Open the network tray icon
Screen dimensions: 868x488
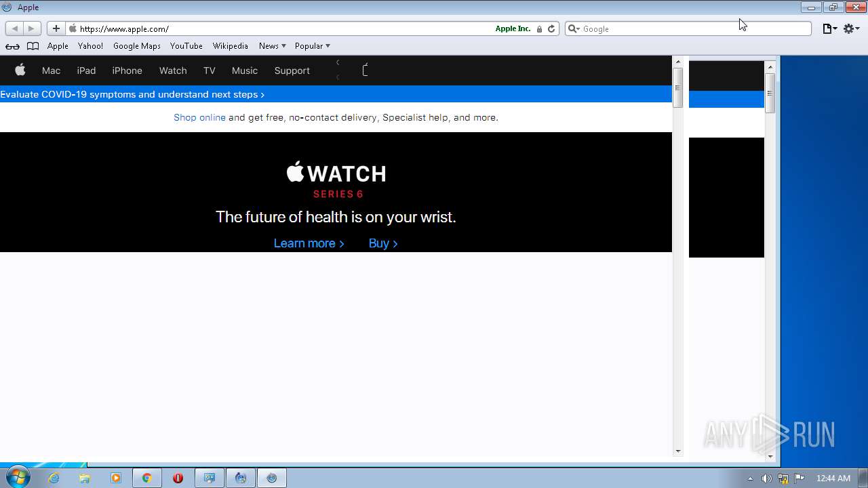(x=783, y=479)
